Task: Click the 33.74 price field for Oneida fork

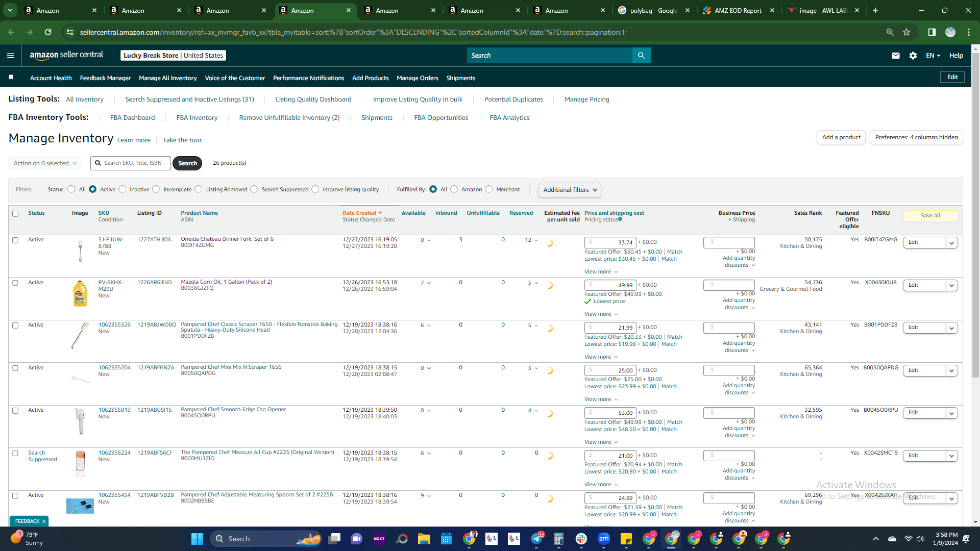Action: (610, 242)
